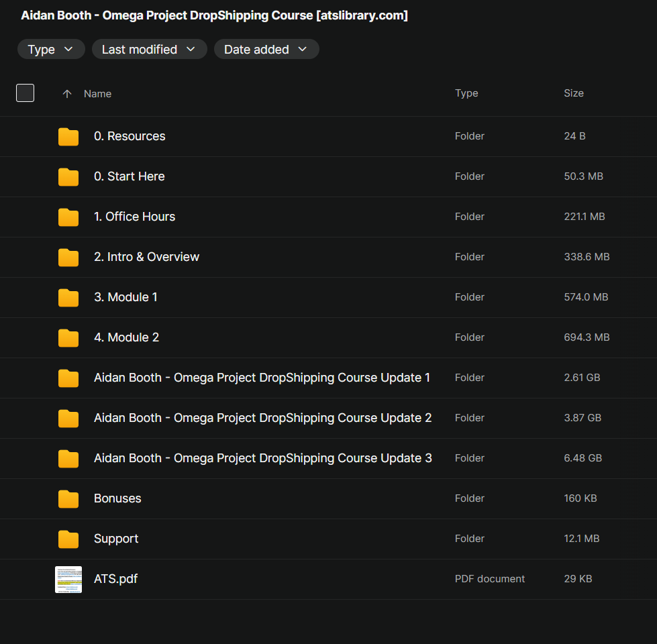This screenshot has width=657, height=644.
Task: Sort by the Type column header
Action: click(x=466, y=93)
